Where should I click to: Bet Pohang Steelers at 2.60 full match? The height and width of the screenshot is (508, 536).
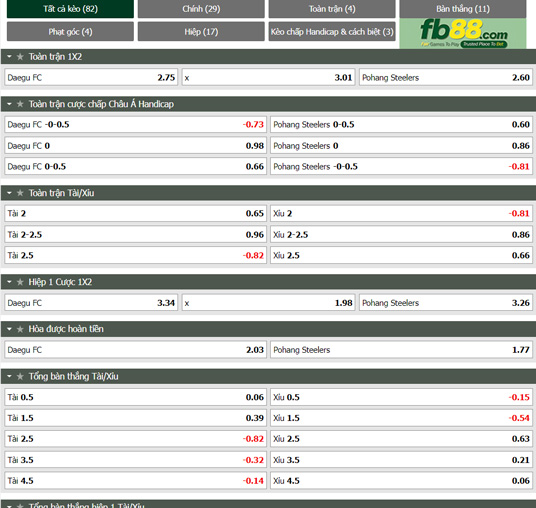[446, 78]
